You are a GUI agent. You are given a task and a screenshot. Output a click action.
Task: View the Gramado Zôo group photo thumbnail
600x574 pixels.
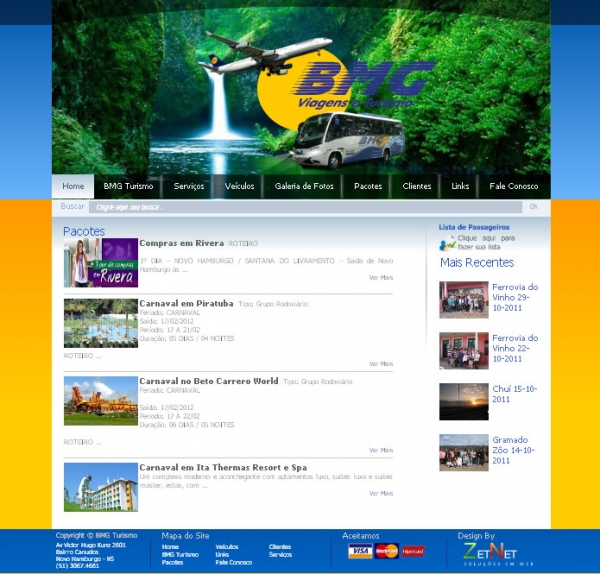[x=464, y=452]
